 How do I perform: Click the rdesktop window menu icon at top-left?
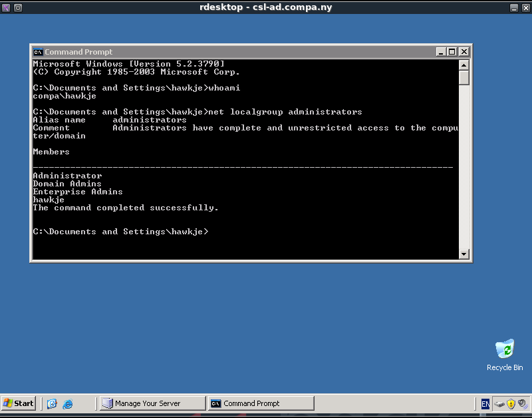6,7
